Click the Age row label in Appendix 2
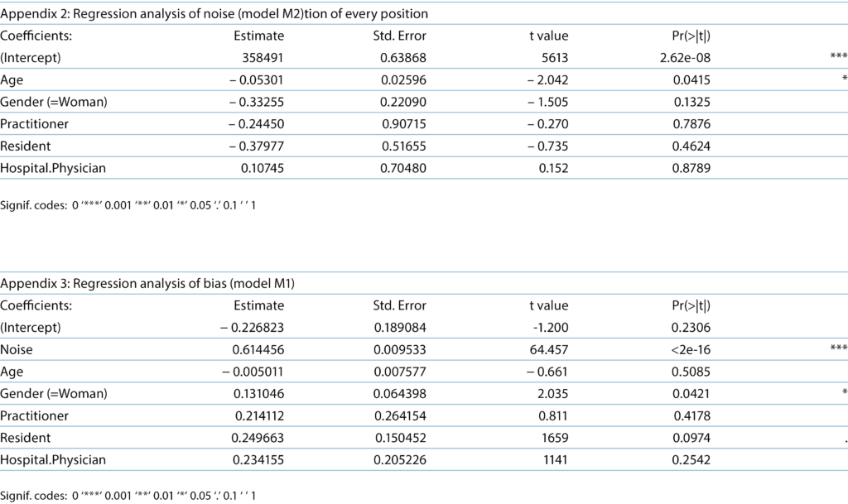The width and height of the screenshot is (848, 504). (x=12, y=79)
